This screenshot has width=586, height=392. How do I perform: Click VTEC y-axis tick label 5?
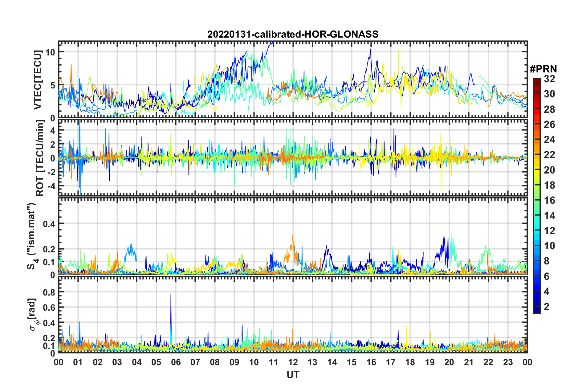click(53, 85)
